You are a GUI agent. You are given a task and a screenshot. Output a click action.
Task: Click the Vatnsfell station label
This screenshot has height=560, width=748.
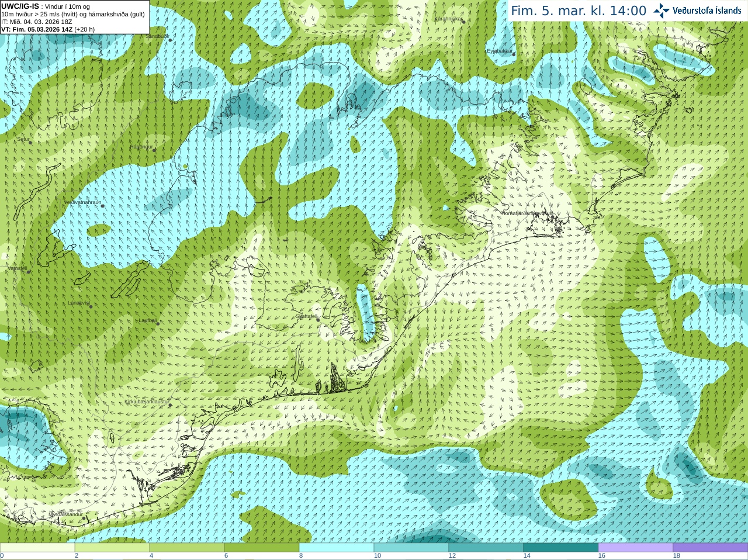[x=17, y=268]
